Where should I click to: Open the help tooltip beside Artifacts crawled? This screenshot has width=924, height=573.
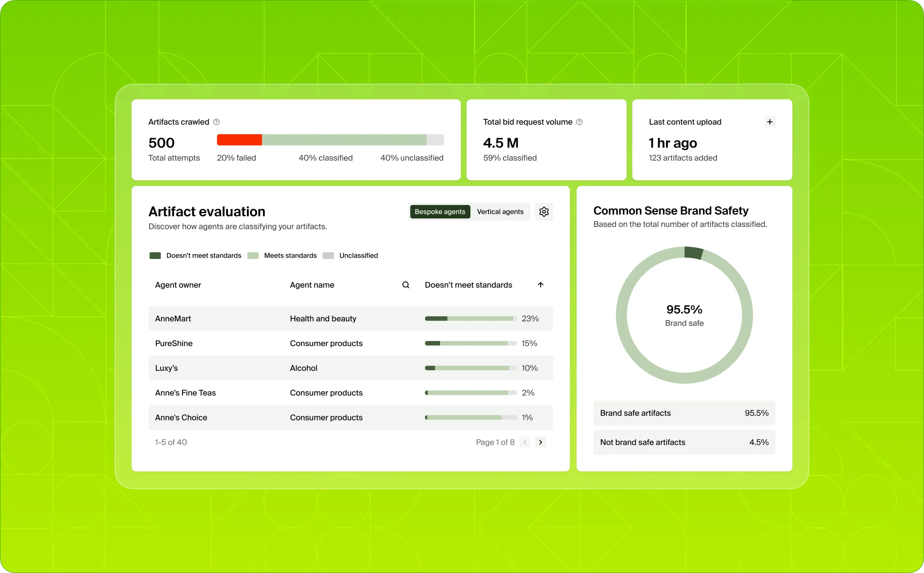click(217, 122)
